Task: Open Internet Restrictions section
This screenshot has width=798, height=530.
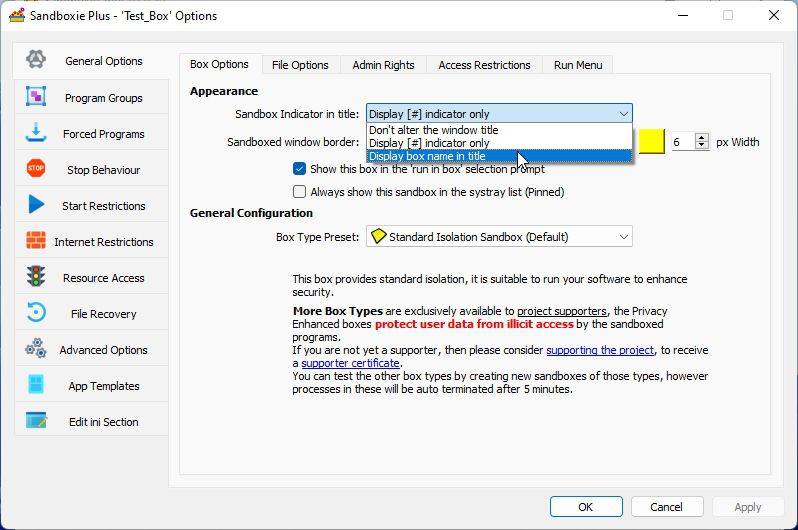Action: 104,242
